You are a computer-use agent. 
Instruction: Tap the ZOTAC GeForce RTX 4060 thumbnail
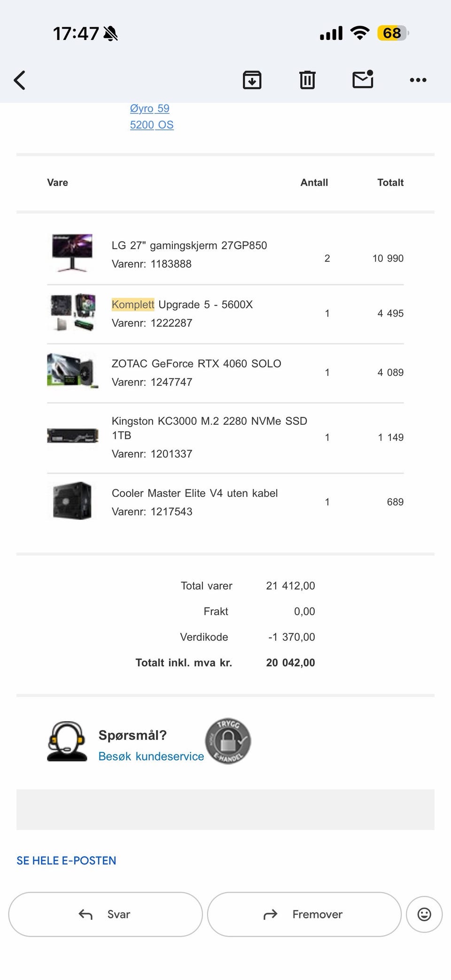point(72,371)
